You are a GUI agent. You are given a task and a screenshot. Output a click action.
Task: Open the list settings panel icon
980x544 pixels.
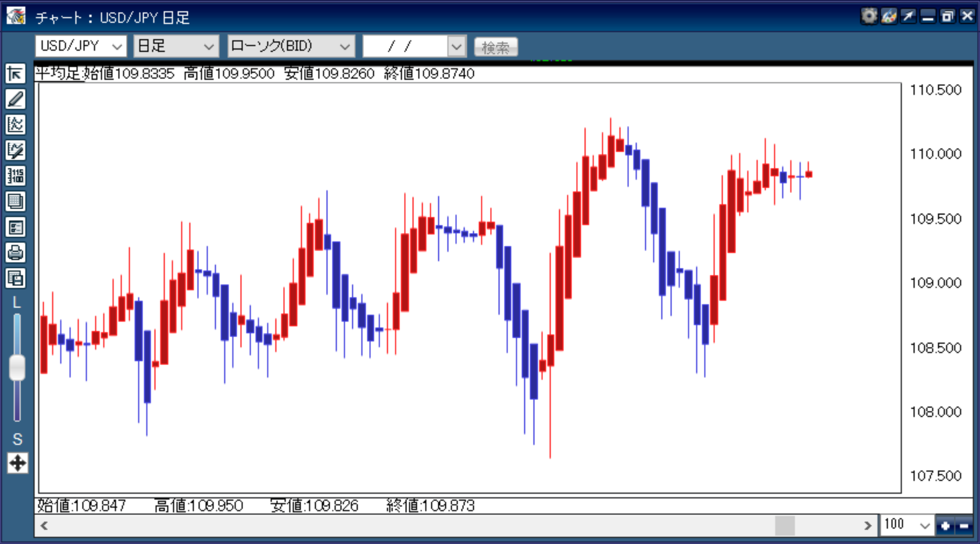click(15, 227)
